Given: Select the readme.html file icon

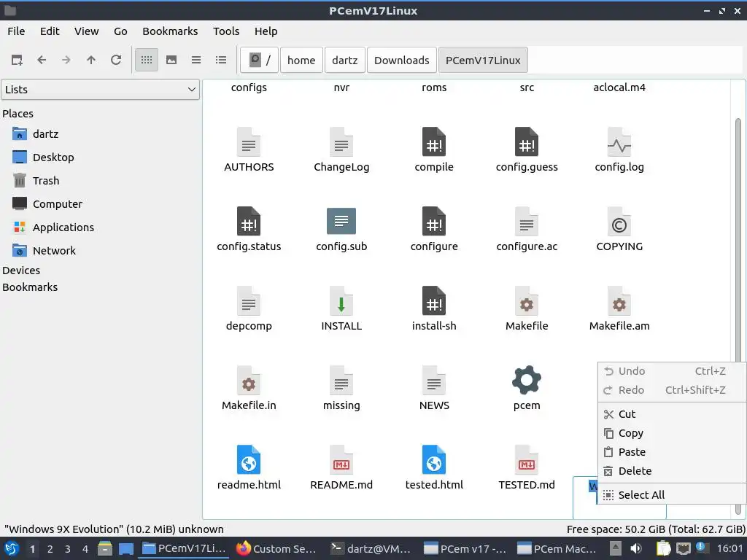Looking at the screenshot, I should click(x=249, y=460).
